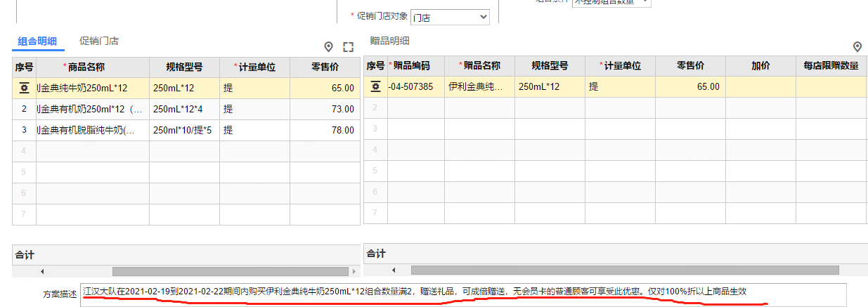The image size is (868, 307).
Task: Switch to the 促销门店 tab
Action: point(99,41)
